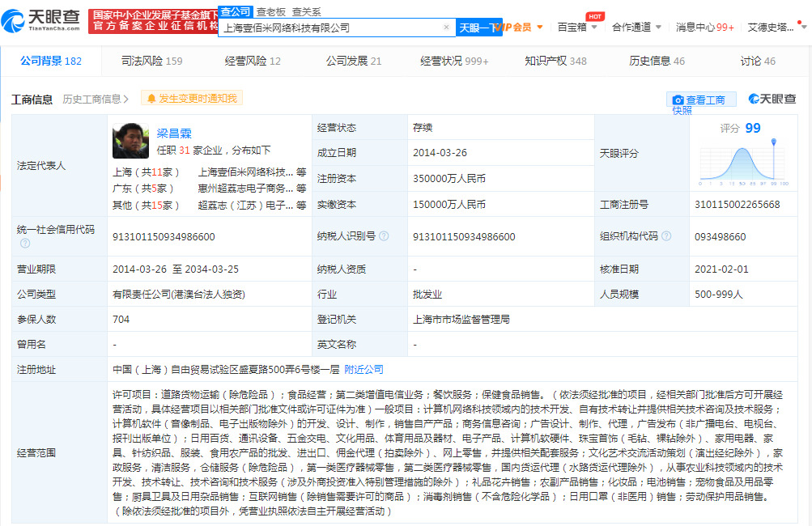Switch to 经营状况 999+ tab
The image size is (812, 526).
455,61
